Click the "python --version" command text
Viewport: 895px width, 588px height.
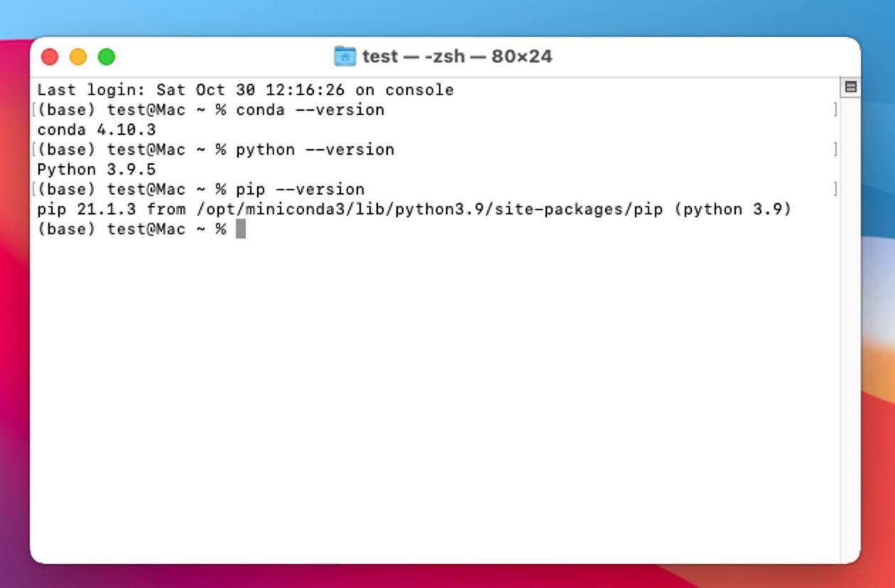click(x=315, y=150)
